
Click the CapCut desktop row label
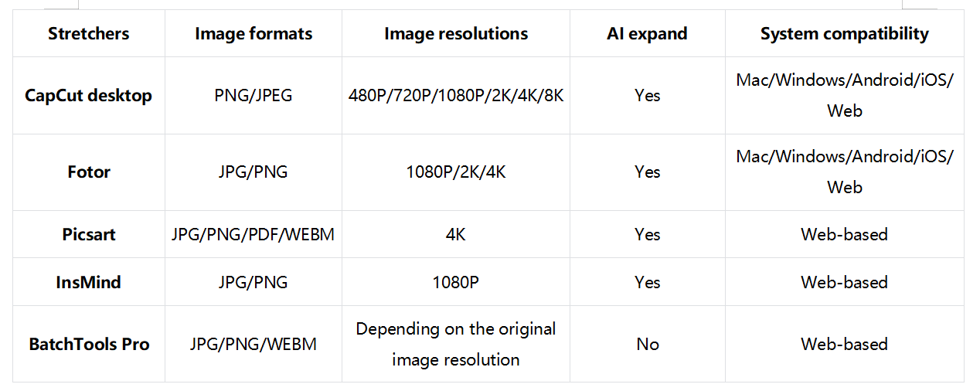[x=88, y=96]
